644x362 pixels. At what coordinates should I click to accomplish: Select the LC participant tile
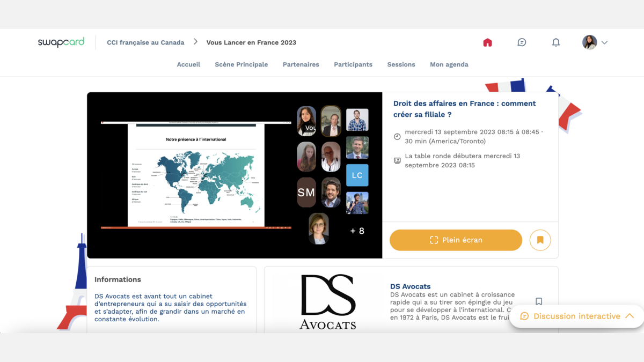point(357,175)
